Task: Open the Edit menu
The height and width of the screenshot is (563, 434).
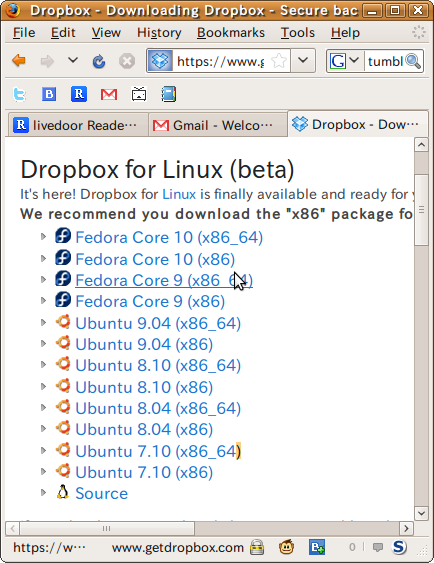Action: point(63,33)
